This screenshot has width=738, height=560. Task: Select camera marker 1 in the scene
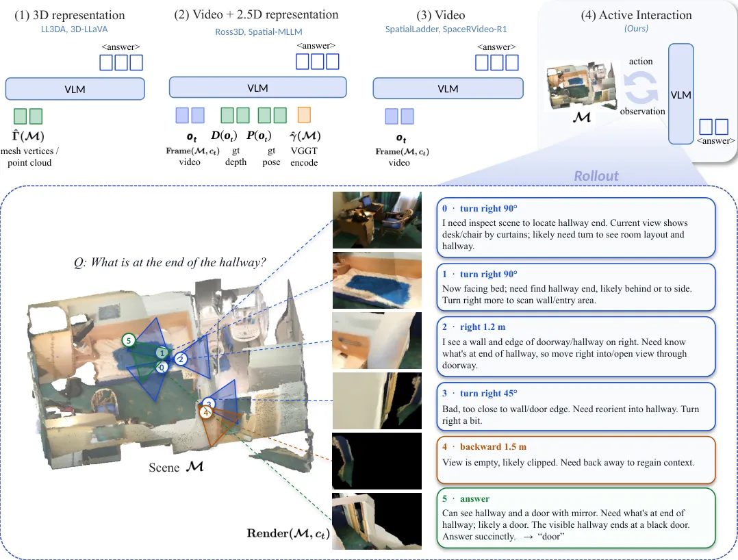click(162, 353)
